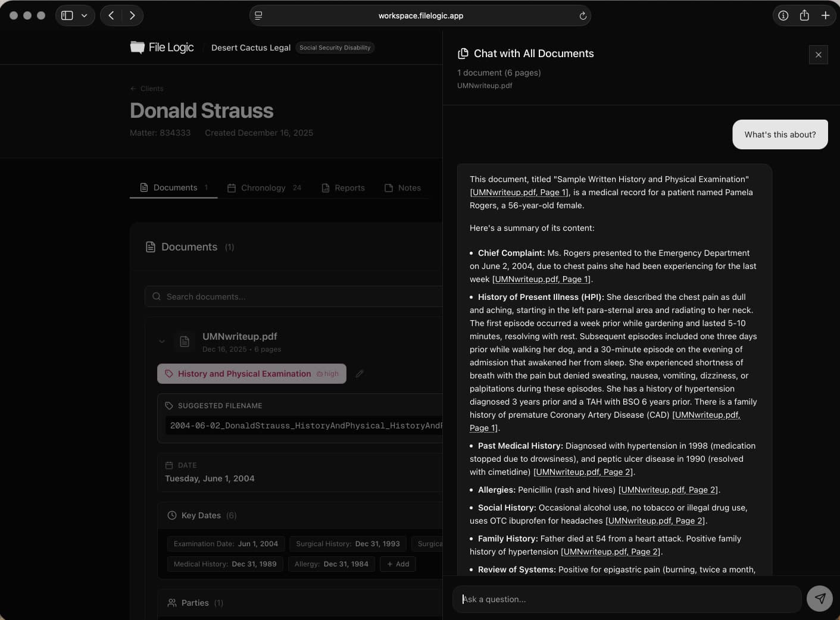The width and height of the screenshot is (840, 620).
Task: Click History and Physical Examination tag
Action: pos(252,374)
